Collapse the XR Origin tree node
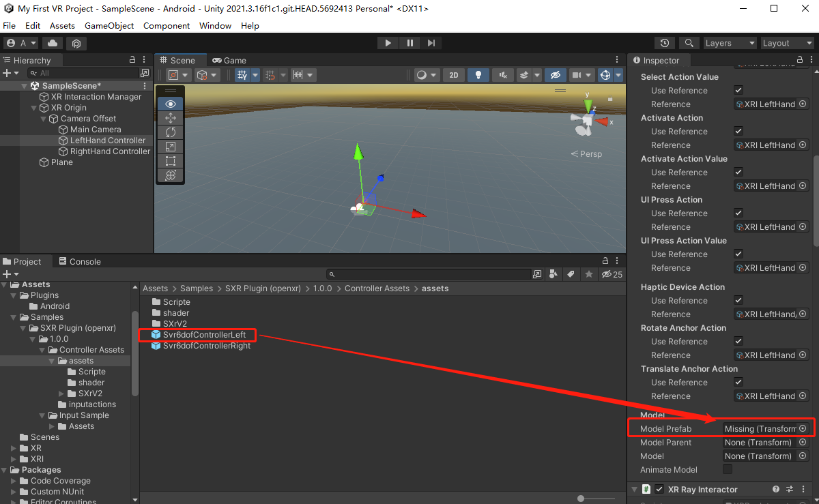819x504 pixels. tap(34, 108)
